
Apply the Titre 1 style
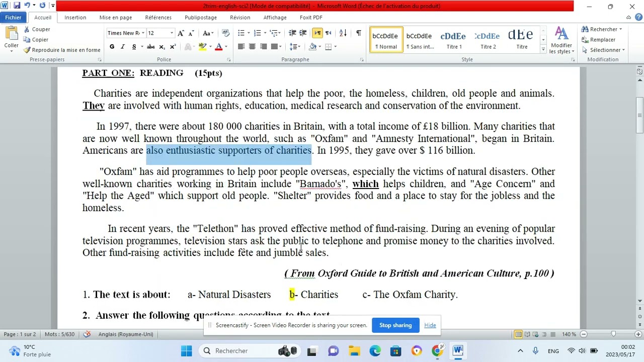[x=454, y=40]
